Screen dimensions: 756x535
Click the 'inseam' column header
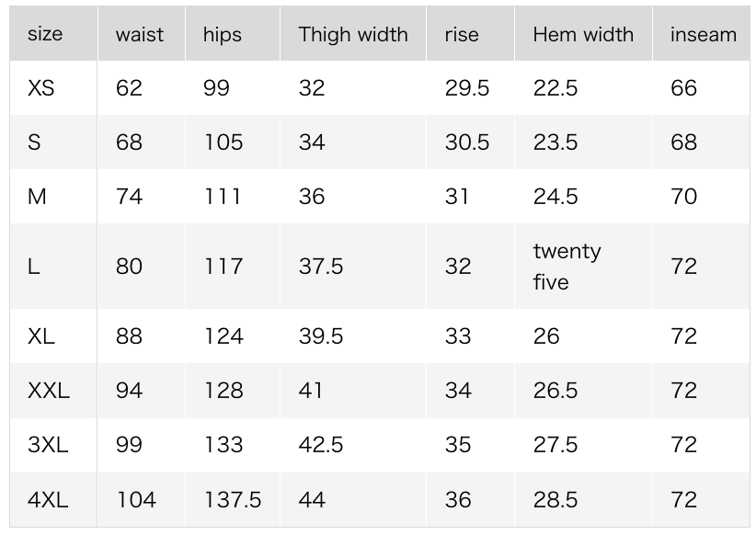(701, 34)
